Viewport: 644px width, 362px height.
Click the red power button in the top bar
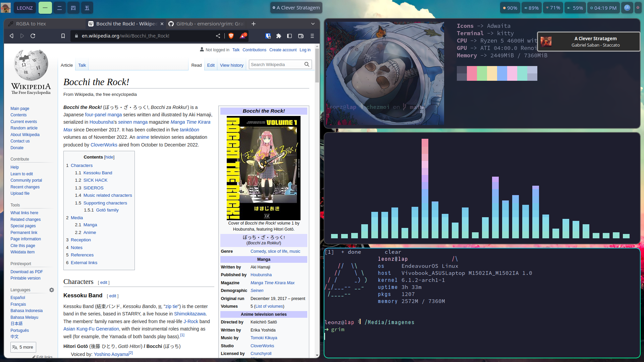pyautogui.click(x=638, y=8)
